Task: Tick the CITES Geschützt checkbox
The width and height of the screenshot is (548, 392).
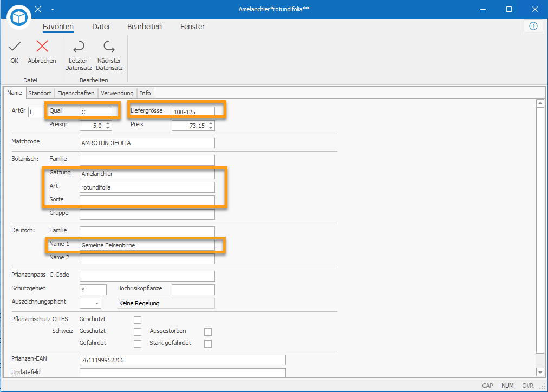Action: pos(138,319)
